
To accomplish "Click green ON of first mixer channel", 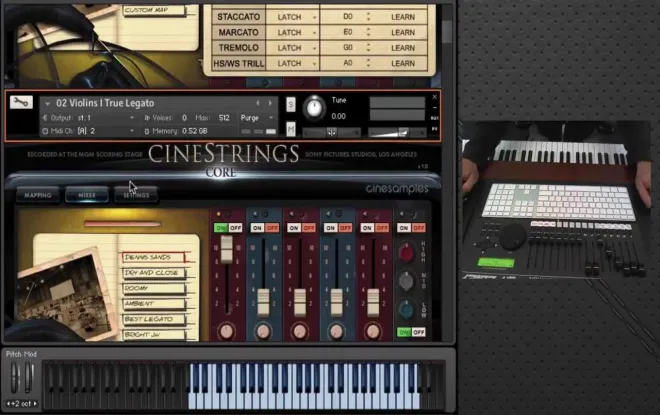I will pos(221,228).
